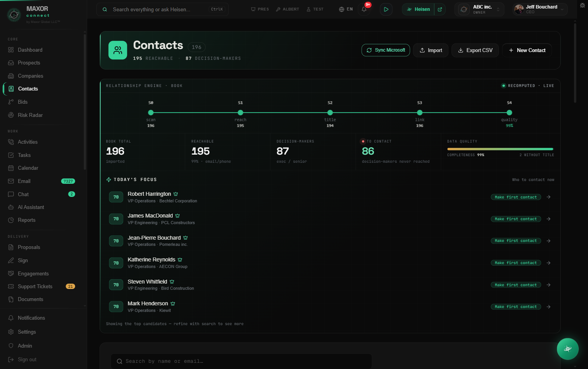Open Katherine Reynolds contact name

[x=151, y=259]
